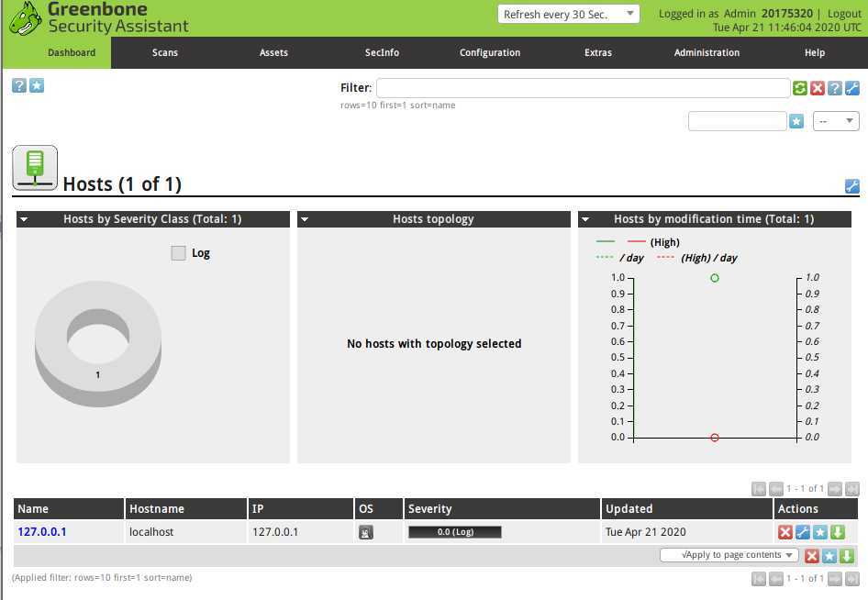Expand the Hosts by Severity Class chart menu

[x=24, y=219]
